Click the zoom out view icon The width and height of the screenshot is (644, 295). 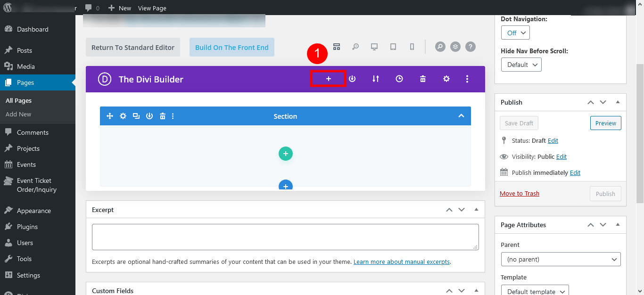(355, 47)
